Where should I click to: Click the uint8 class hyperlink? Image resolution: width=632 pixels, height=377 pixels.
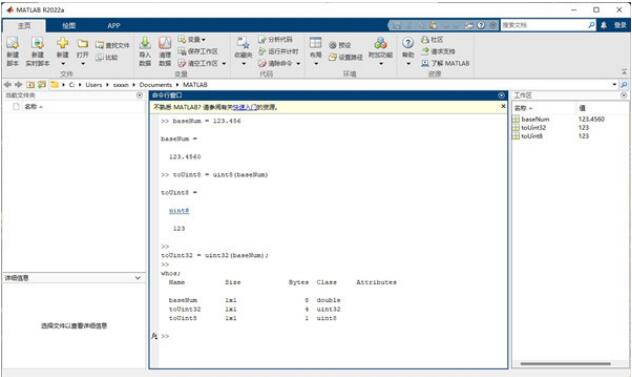[x=179, y=210]
